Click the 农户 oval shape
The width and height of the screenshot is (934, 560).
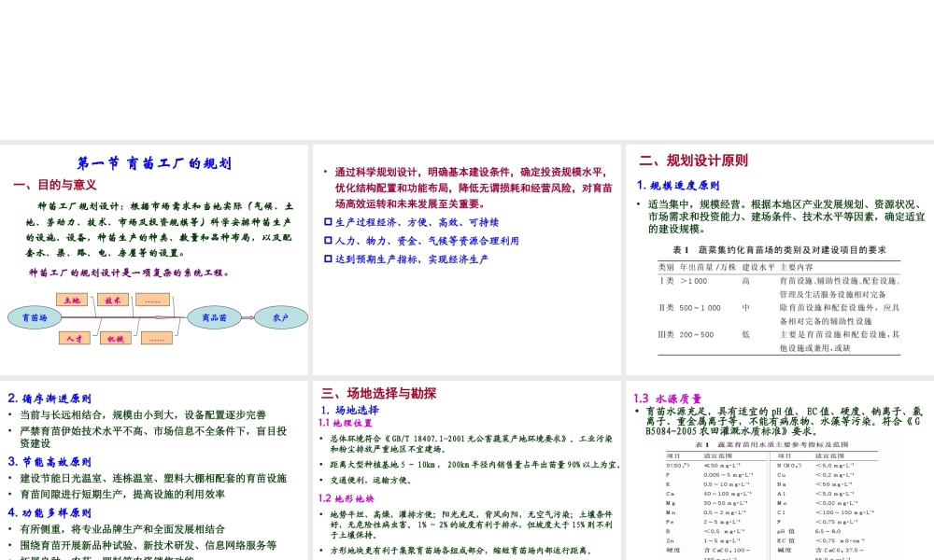coord(280,318)
